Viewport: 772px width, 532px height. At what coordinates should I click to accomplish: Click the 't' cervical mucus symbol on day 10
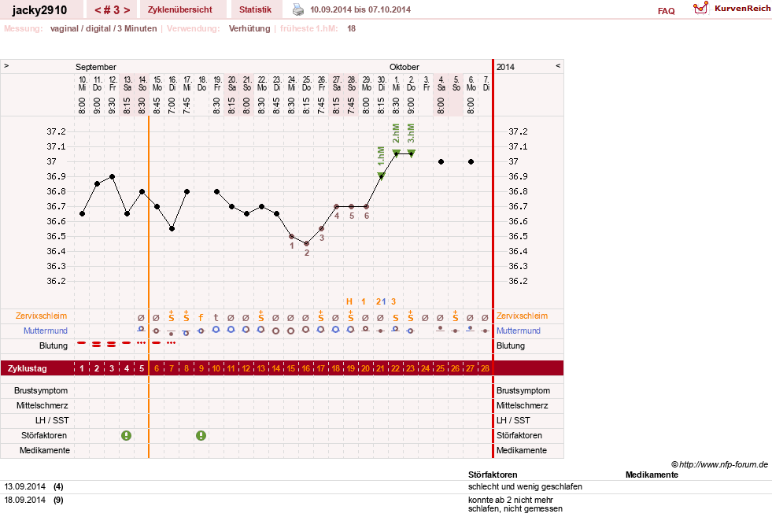pyautogui.click(x=216, y=318)
